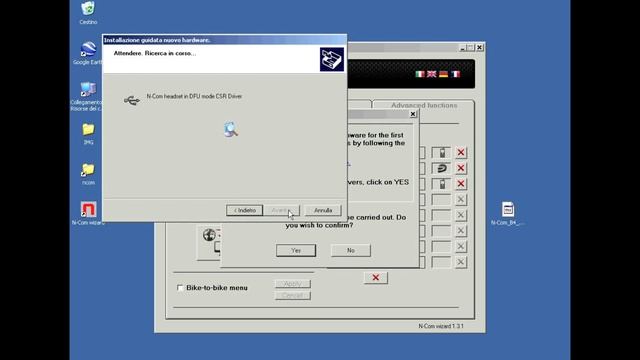Switch N-Com wizard language to Italian flag
This screenshot has height=360, width=640.
(420, 74)
